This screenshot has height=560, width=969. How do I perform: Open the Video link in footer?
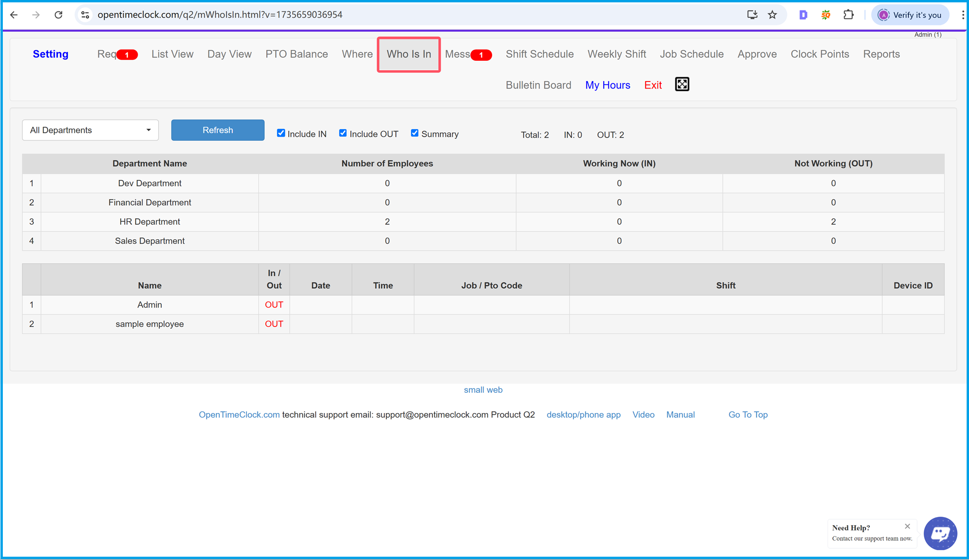[x=643, y=415]
